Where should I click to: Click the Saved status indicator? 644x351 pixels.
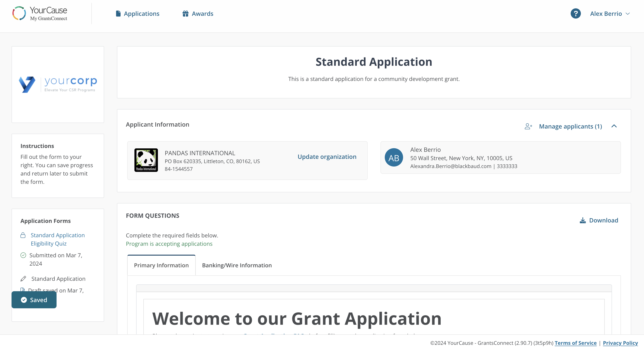click(34, 300)
